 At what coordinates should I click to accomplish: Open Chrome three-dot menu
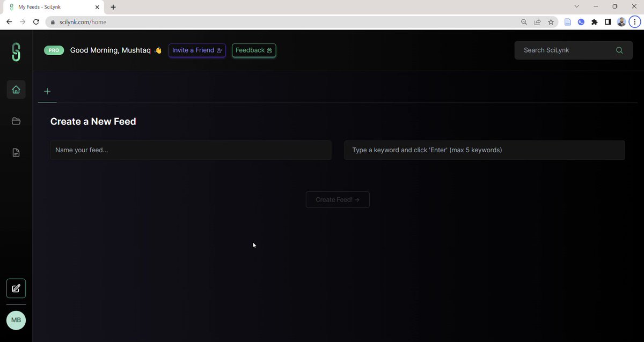tap(634, 22)
